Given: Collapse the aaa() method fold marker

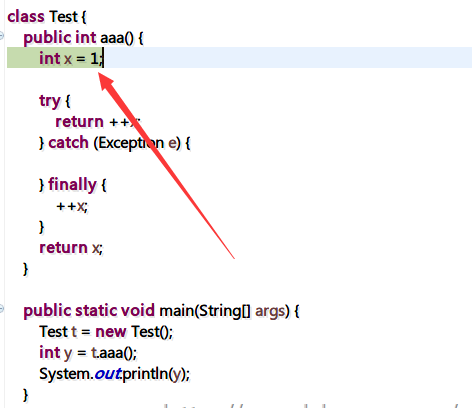Looking at the screenshot, I should 1,35.
